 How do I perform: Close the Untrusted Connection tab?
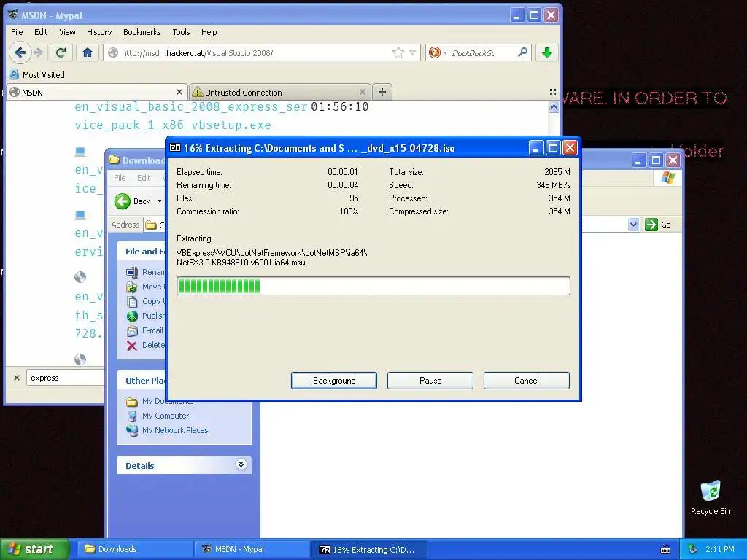click(x=363, y=92)
